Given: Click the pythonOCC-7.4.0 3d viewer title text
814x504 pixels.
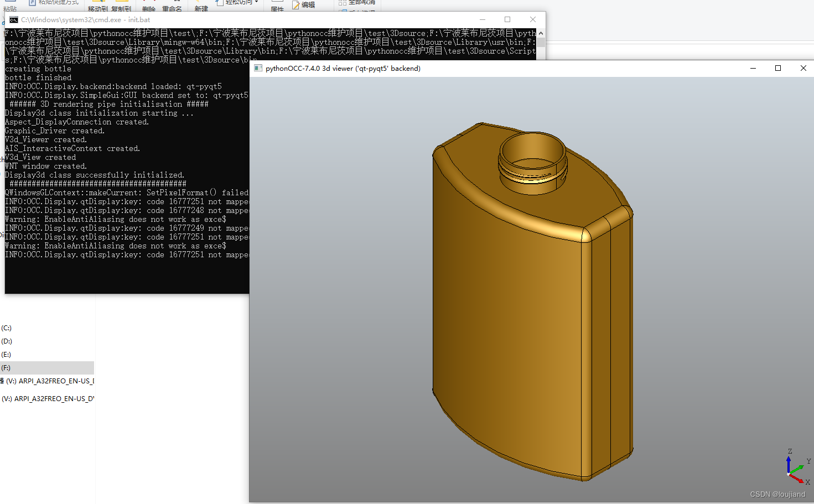Looking at the screenshot, I should click(343, 69).
